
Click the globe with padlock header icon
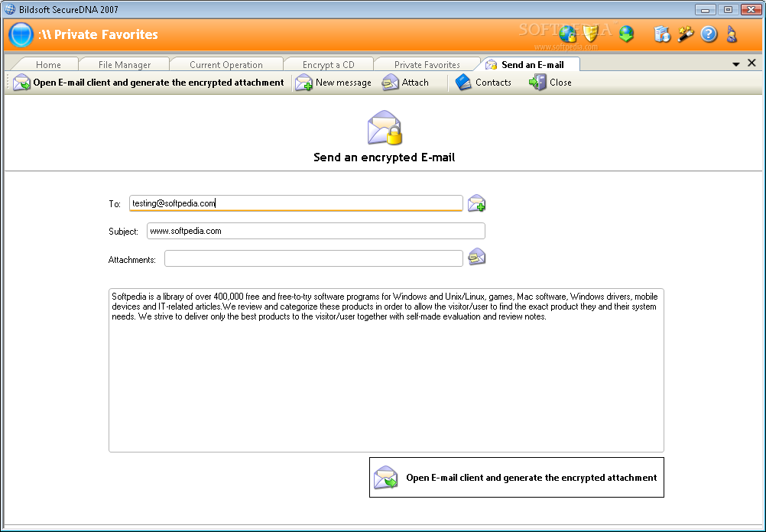tap(568, 34)
